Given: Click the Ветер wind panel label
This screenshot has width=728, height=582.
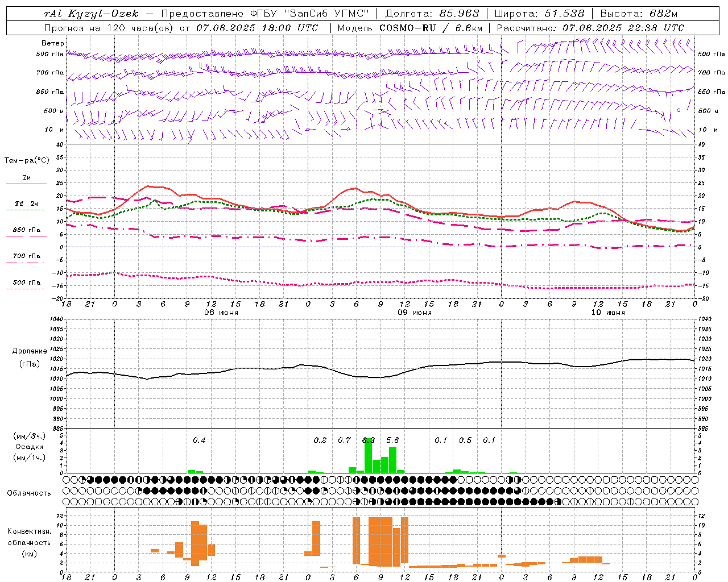Looking at the screenshot, I should 53,43.
